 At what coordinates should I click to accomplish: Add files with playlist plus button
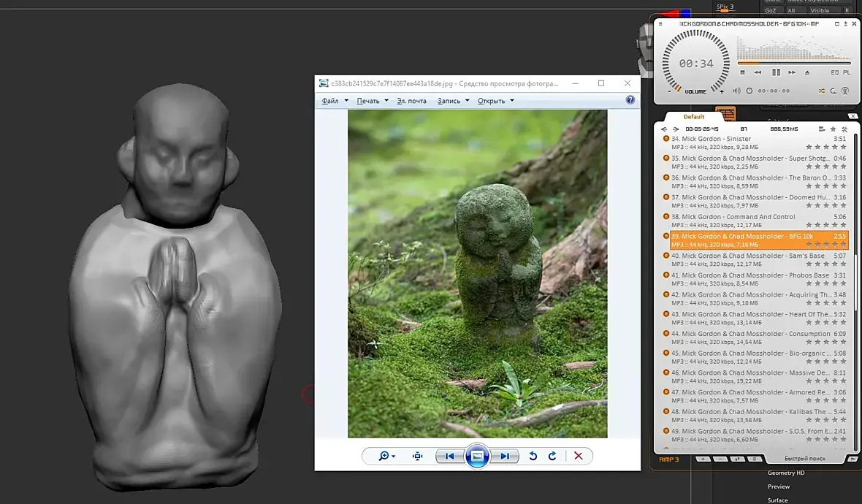click(x=703, y=459)
